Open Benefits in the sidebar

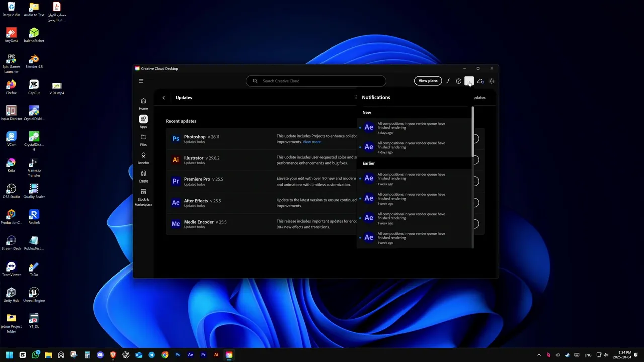pos(143,158)
